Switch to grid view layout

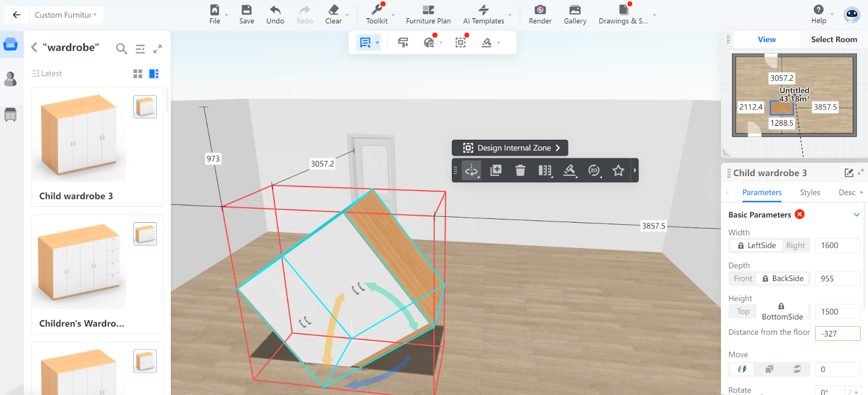point(138,74)
